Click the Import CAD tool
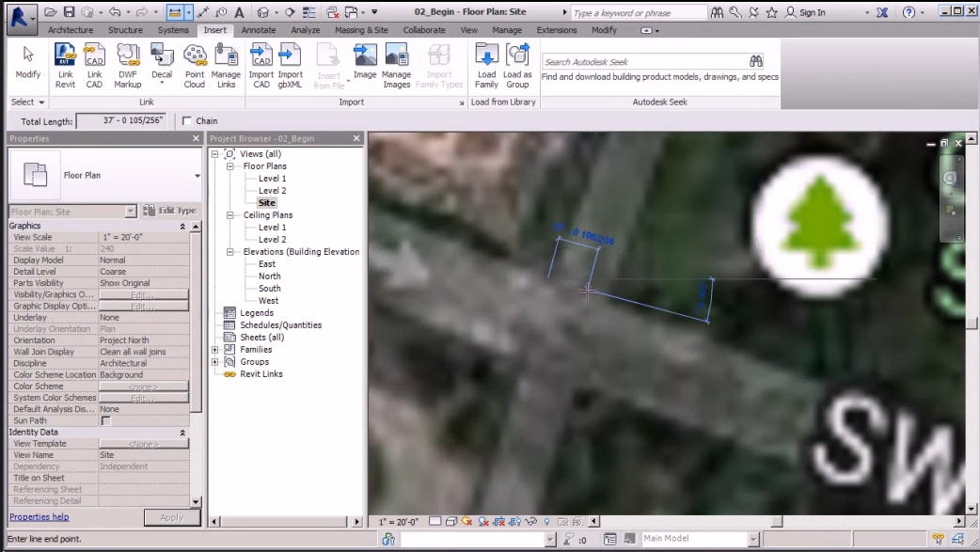980x552 pixels. [261, 66]
